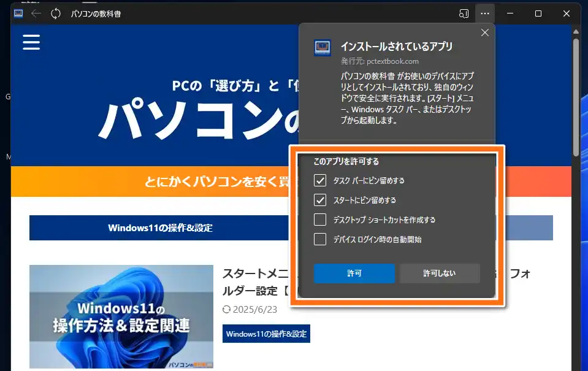Image resolution: width=588 pixels, height=371 pixels.
Task: Click the cast/open-in-browser icon in title bar
Action: click(x=464, y=14)
